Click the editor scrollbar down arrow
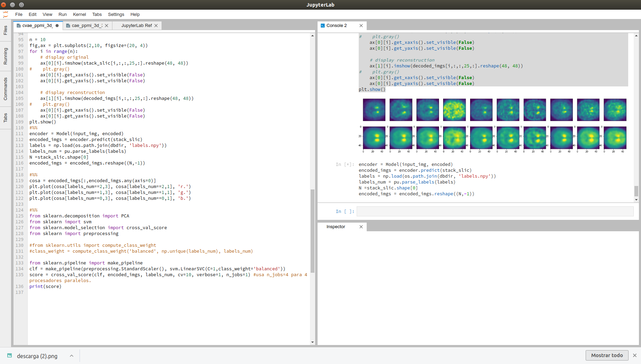This screenshot has height=364, width=641. (x=312, y=342)
